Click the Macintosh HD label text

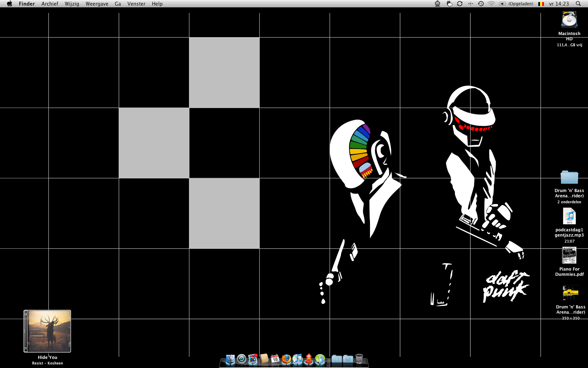[569, 36]
